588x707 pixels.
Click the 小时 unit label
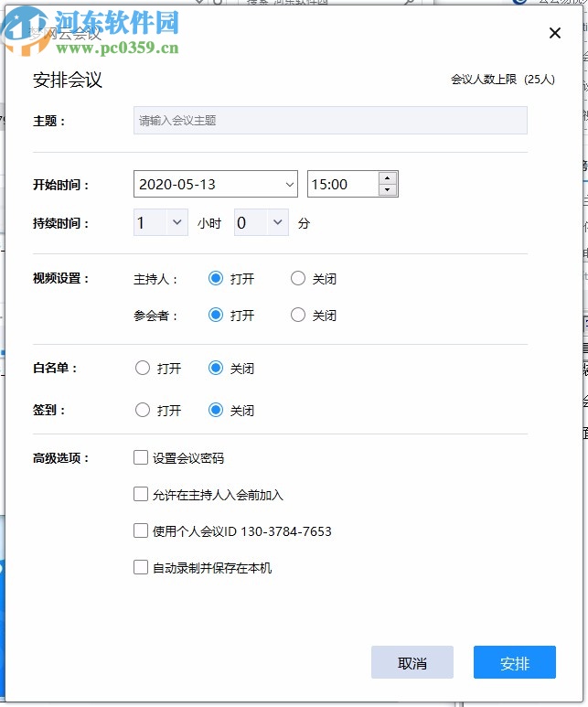point(209,223)
